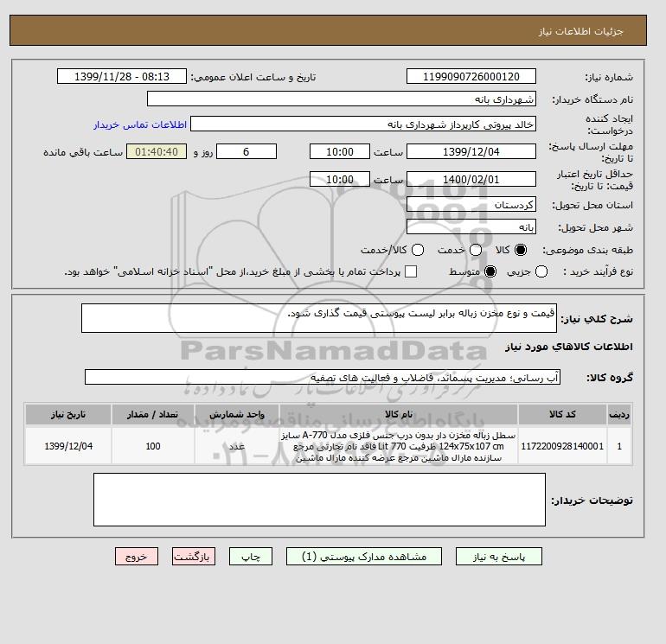Click the need date cell 1399/12/04
The width and height of the screenshot is (666, 644).
click(68, 446)
